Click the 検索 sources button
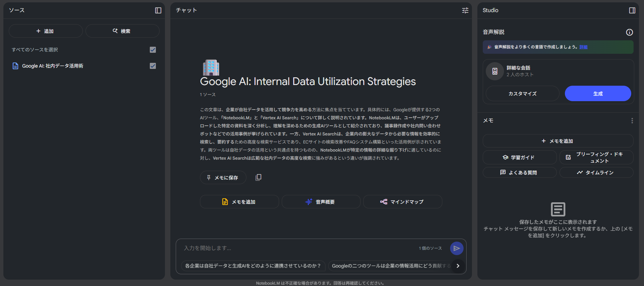The height and width of the screenshot is (286, 644). 123,31
